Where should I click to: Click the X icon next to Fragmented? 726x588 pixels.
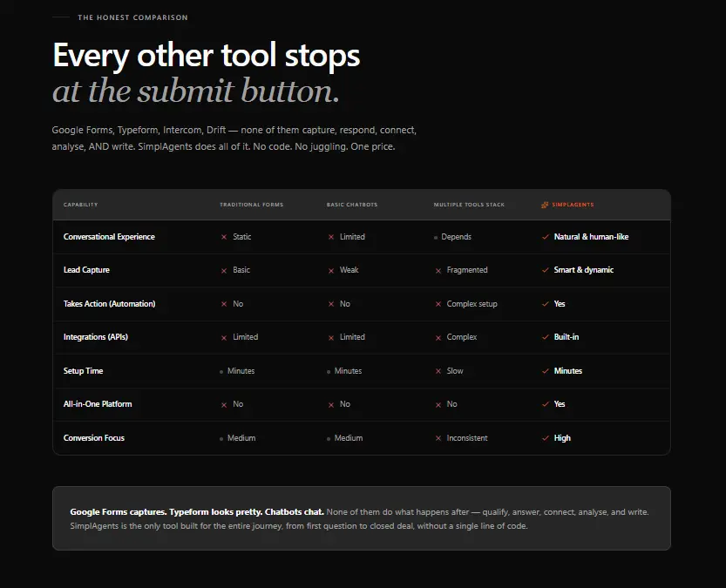438,271
